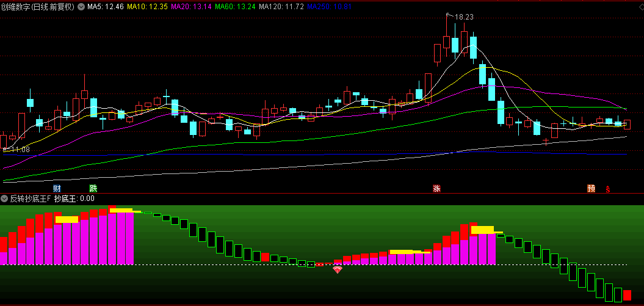Viewport: 644px width, 306px height.
Task: Click the 18.23 high price label
Action: pos(464,17)
